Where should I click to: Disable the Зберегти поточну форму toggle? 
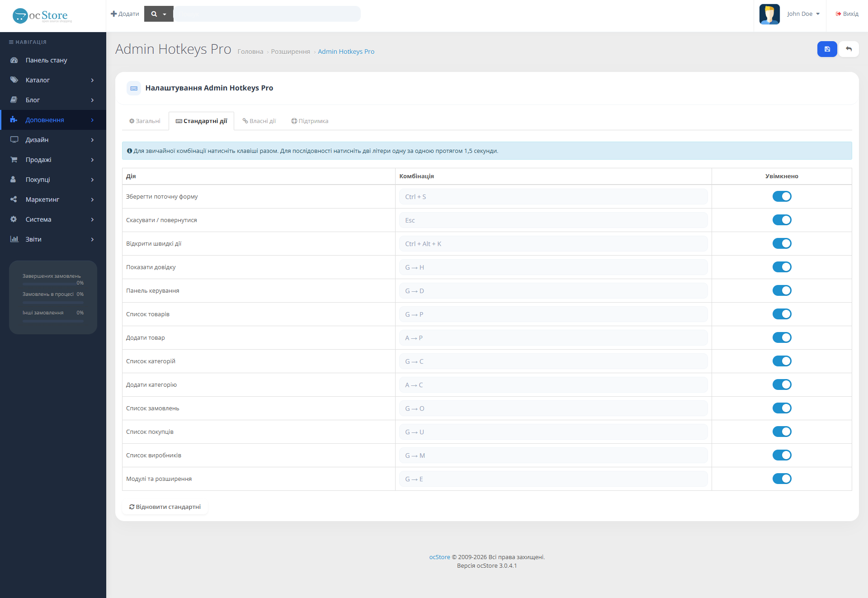[782, 196]
